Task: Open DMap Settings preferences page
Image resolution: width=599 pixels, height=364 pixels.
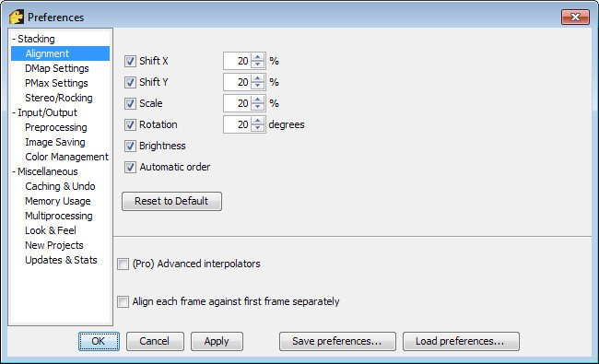Action: 57,68
